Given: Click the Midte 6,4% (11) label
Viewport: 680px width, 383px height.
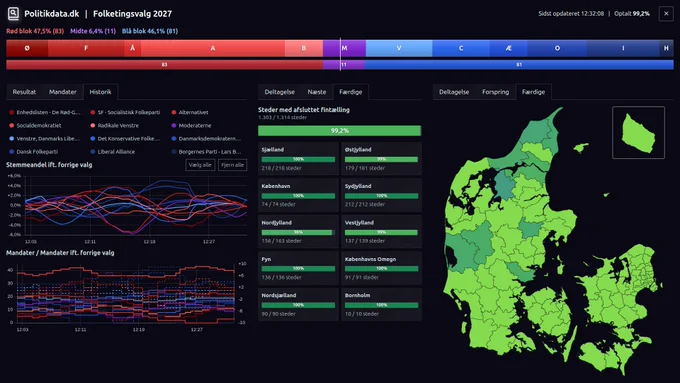Looking at the screenshot, I should pyautogui.click(x=93, y=31).
